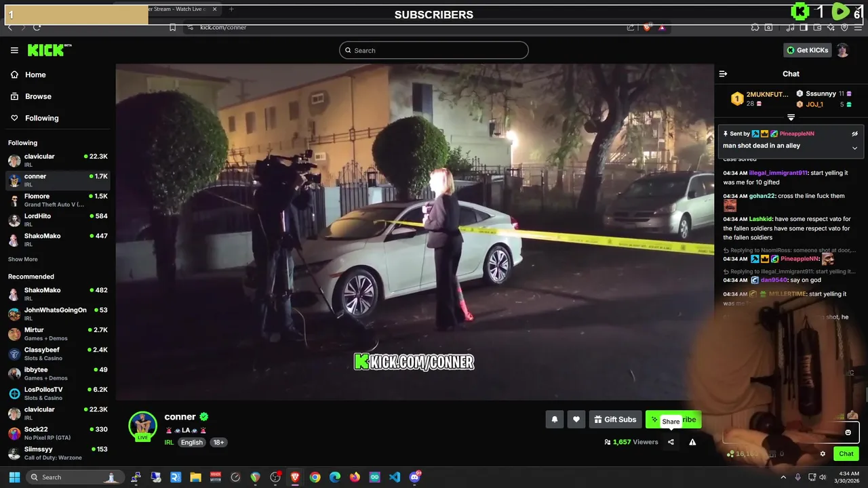The image size is (868, 488).
Task: Click the IRL category link
Action: coord(169,443)
